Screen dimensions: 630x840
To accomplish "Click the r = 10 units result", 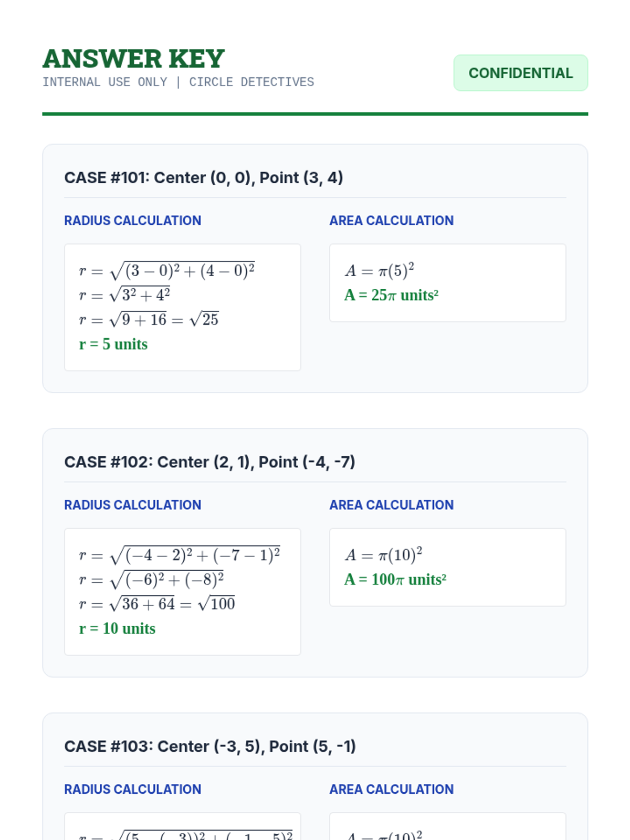I will (x=117, y=628).
